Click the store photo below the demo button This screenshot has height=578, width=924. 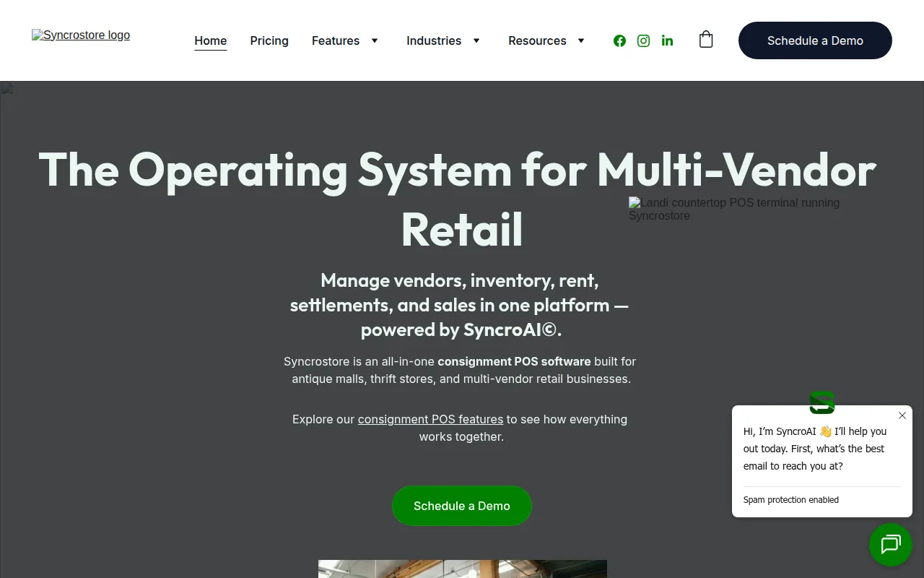click(463, 569)
